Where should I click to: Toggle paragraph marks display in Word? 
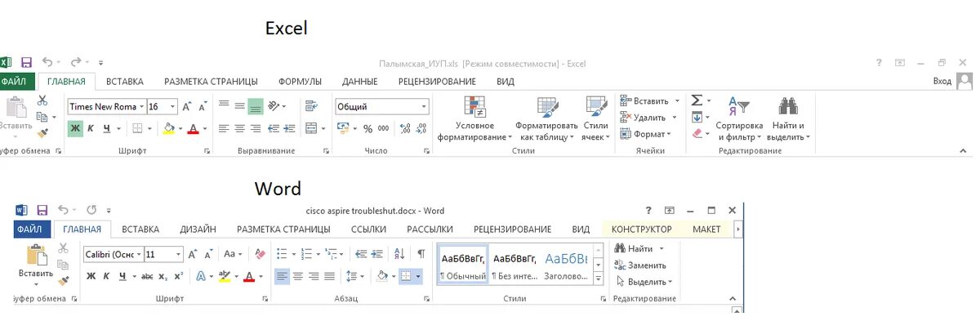pos(421,254)
